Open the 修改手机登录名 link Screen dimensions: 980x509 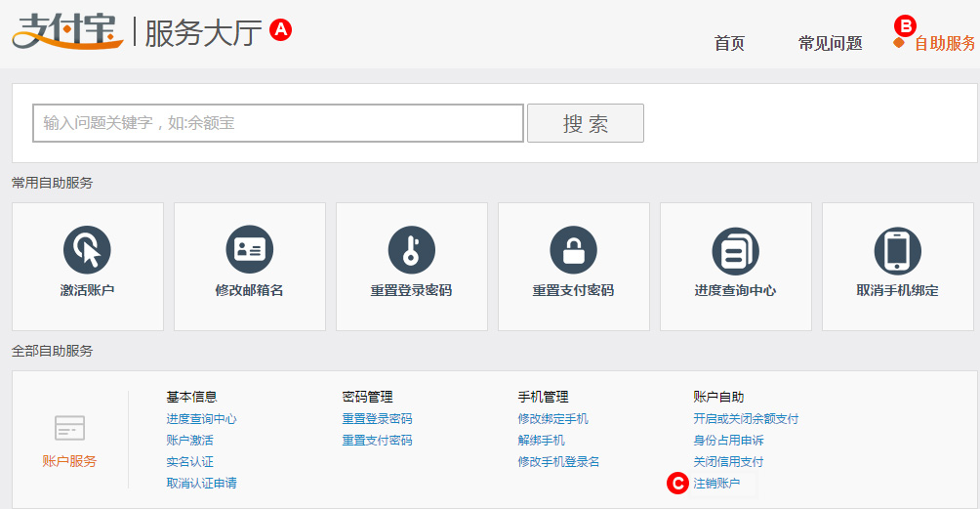(558, 461)
